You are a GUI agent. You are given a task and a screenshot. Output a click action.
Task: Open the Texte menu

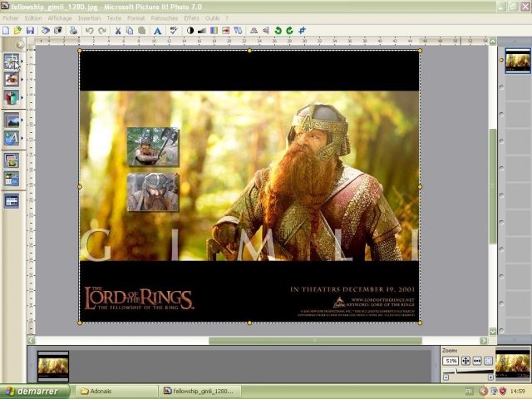click(x=114, y=18)
